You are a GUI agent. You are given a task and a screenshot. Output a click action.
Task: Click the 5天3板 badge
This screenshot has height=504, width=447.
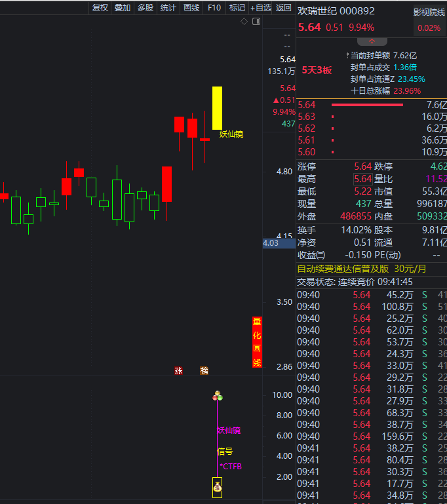coord(317,70)
